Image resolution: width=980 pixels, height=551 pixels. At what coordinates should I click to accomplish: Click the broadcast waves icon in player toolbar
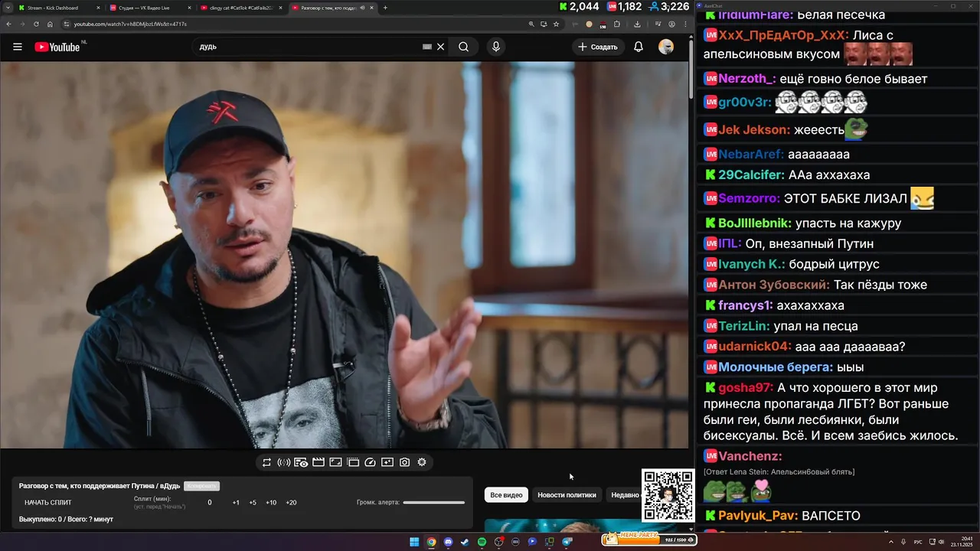(283, 462)
